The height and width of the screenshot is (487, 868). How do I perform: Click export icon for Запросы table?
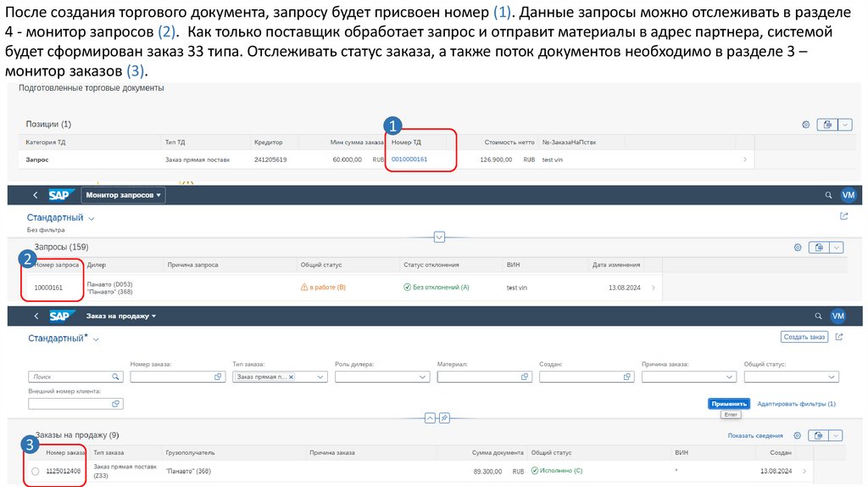click(819, 248)
